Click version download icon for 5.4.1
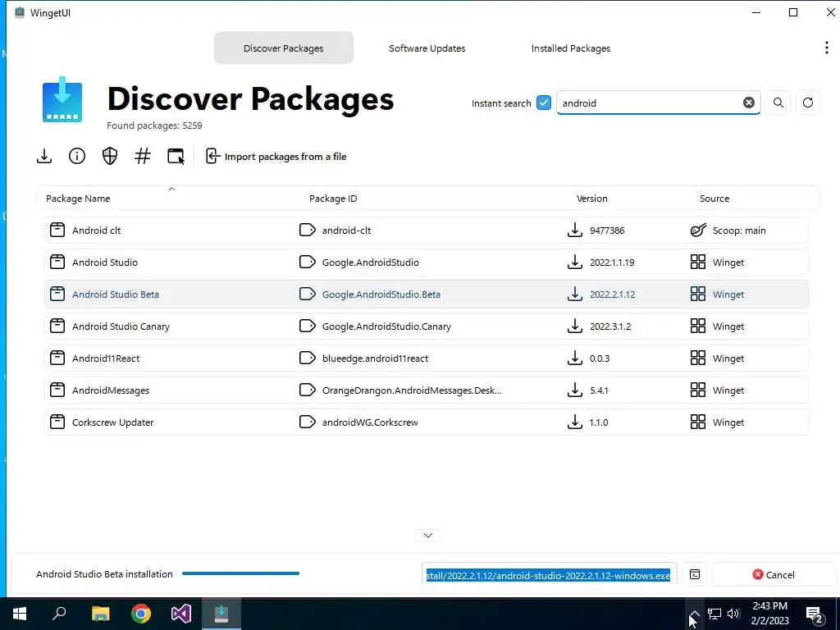Viewport: 840px width, 630px height. (x=575, y=390)
